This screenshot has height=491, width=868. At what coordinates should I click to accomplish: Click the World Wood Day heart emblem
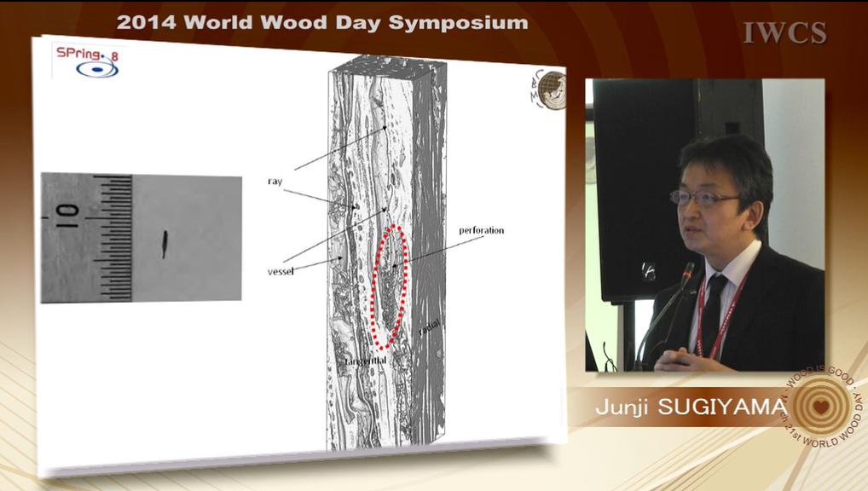(821, 407)
